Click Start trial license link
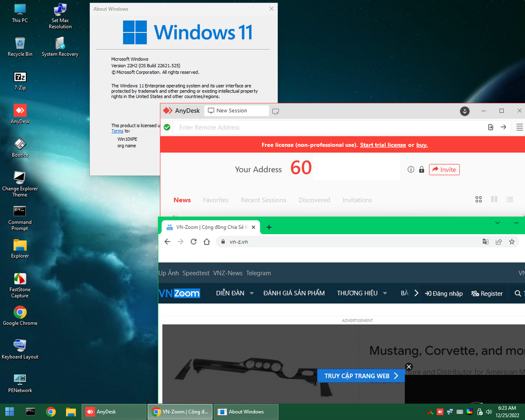The image size is (525, 420). pos(383,145)
